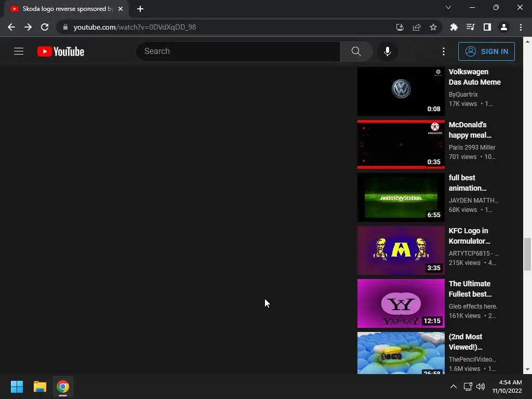532x399 pixels.
Task: Select the URL in the address bar
Action: (x=135, y=27)
